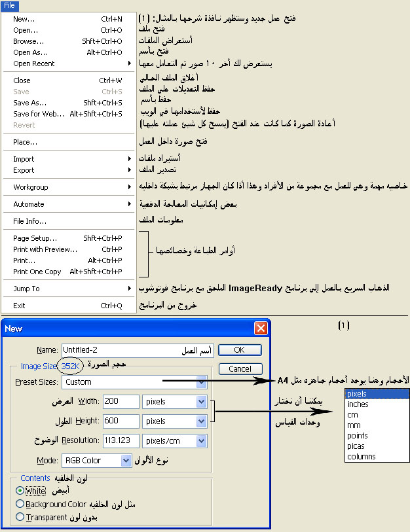The width and height of the screenshot is (410, 532).
Task: Select Save for Web... entry
Action: click(x=68, y=114)
